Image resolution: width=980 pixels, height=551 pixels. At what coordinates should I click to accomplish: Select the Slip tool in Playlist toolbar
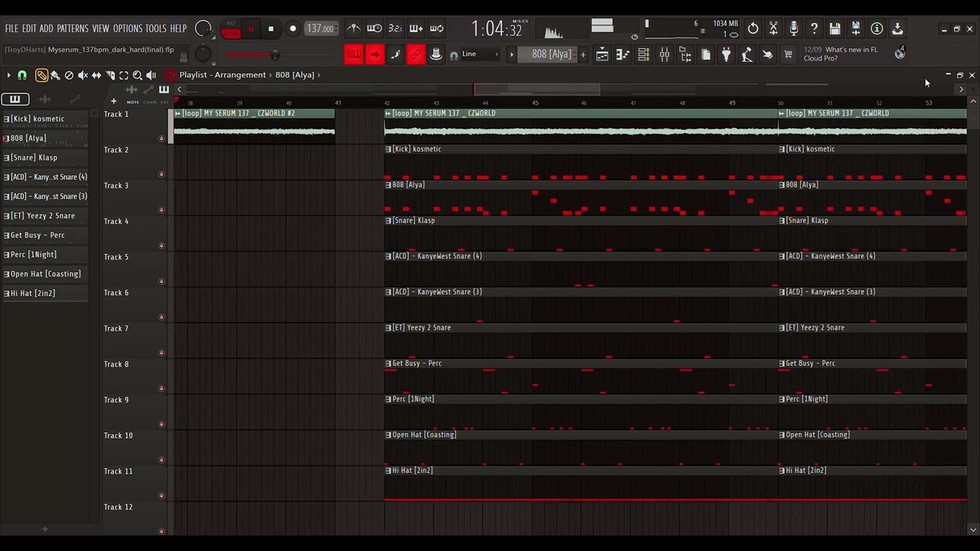(x=96, y=75)
